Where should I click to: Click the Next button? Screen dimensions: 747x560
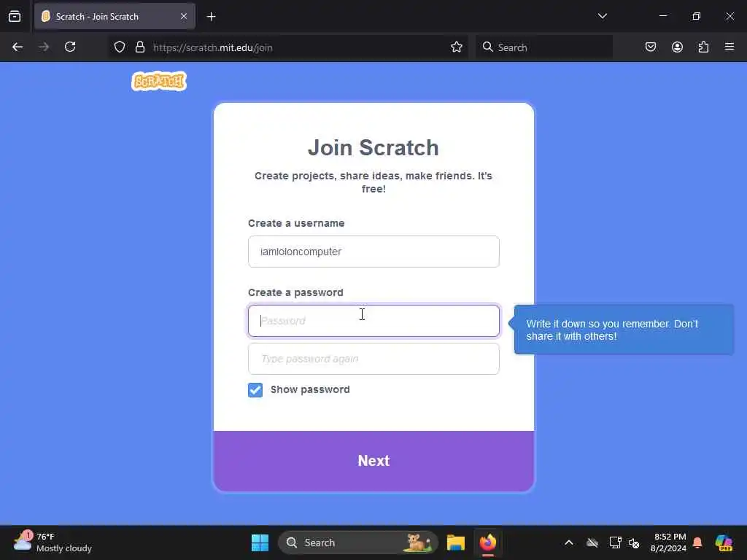[373, 461]
